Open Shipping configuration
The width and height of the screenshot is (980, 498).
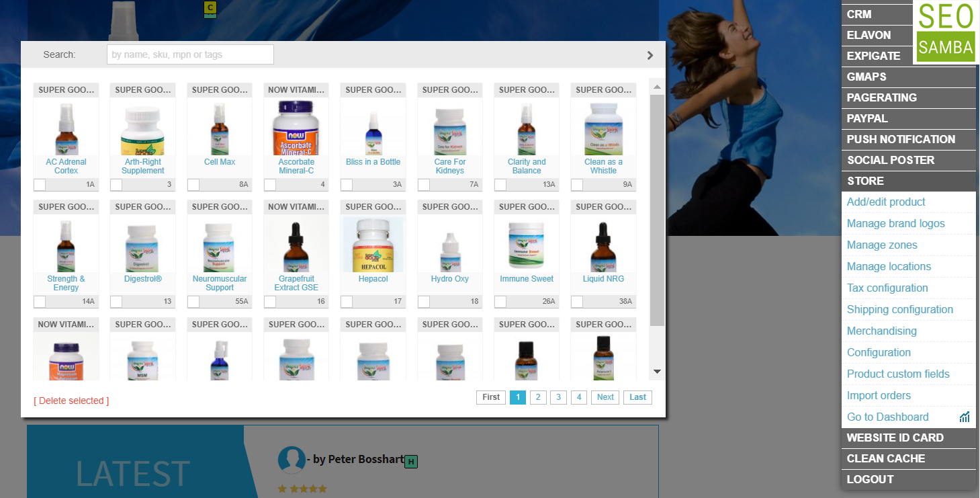click(900, 310)
